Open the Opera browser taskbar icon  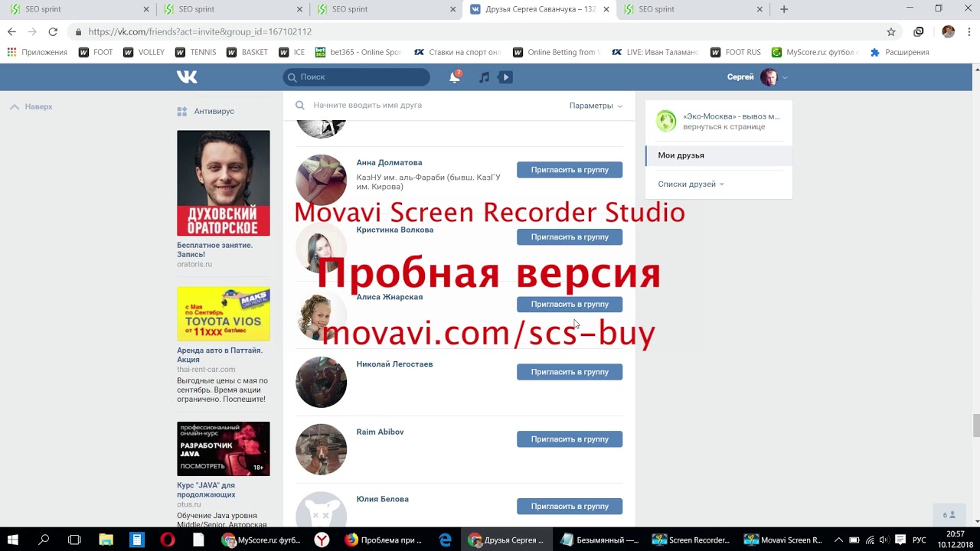[x=168, y=540]
